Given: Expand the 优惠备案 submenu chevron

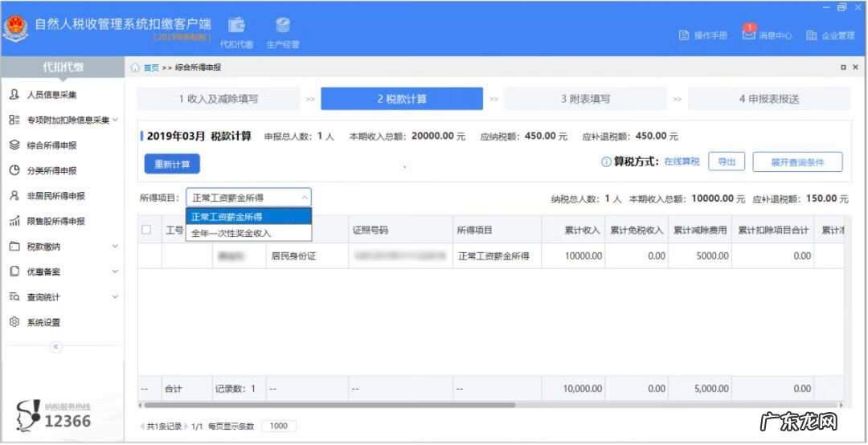Looking at the screenshot, I should [115, 271].
